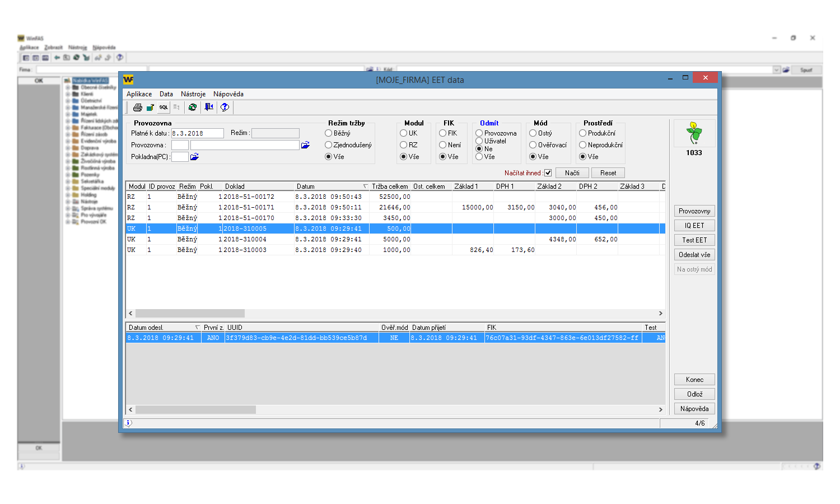
Task: Select row with doklad 2018-310003
Action: click(395, 250)
